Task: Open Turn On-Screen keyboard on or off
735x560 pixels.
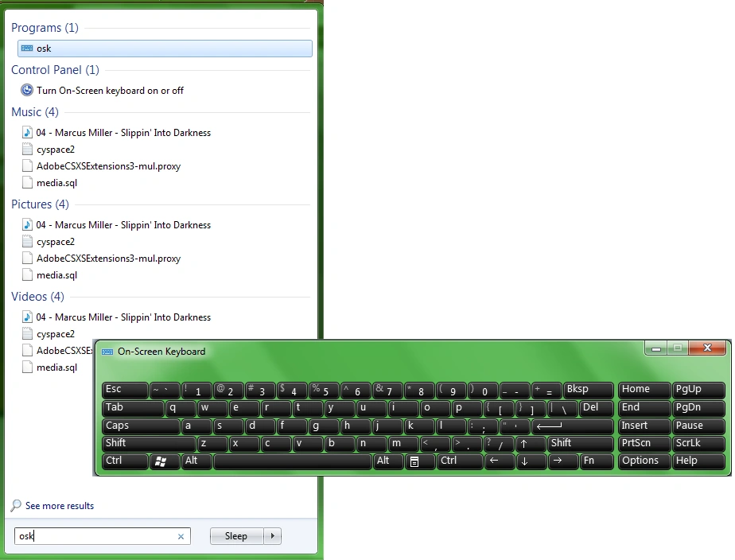Action: click(110, 91)
